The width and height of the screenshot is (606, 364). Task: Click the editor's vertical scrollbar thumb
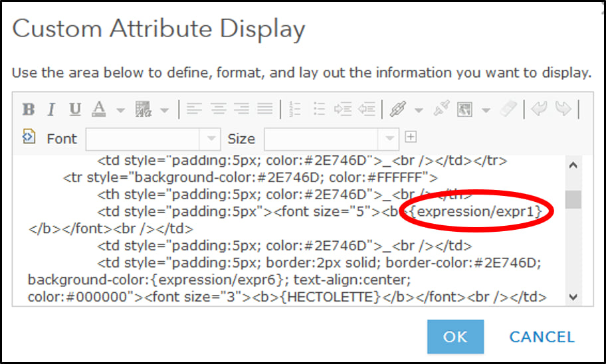(x=573, y=199)
